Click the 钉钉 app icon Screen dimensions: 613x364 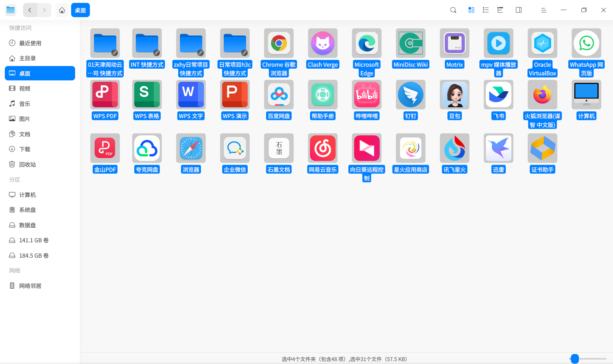coord(411,95)
